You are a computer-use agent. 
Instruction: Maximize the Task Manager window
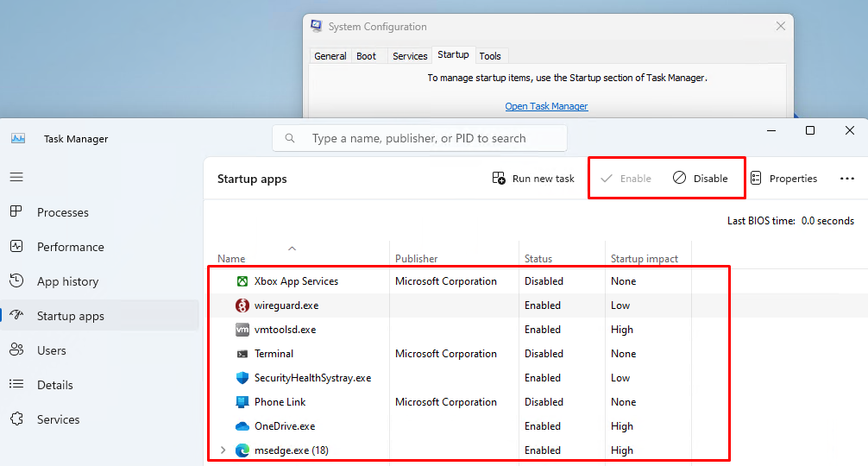[810, 130]
